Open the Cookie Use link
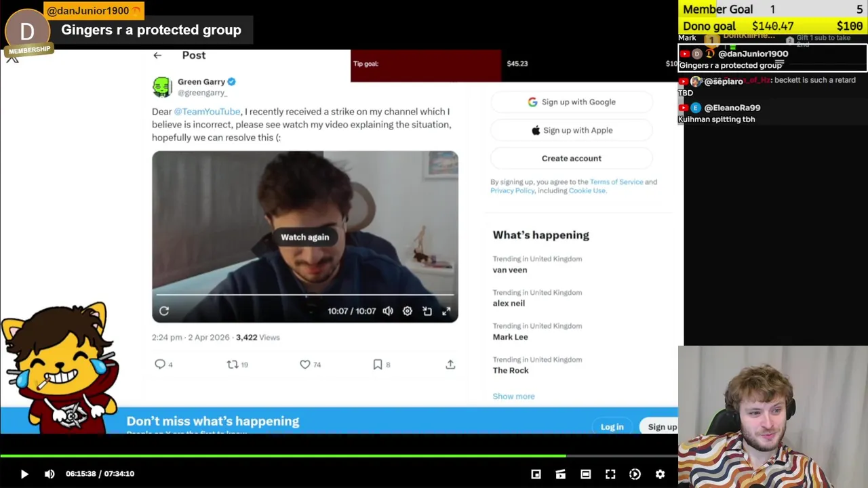Screen dimensions: 868x488 click(x=587, y=190)
